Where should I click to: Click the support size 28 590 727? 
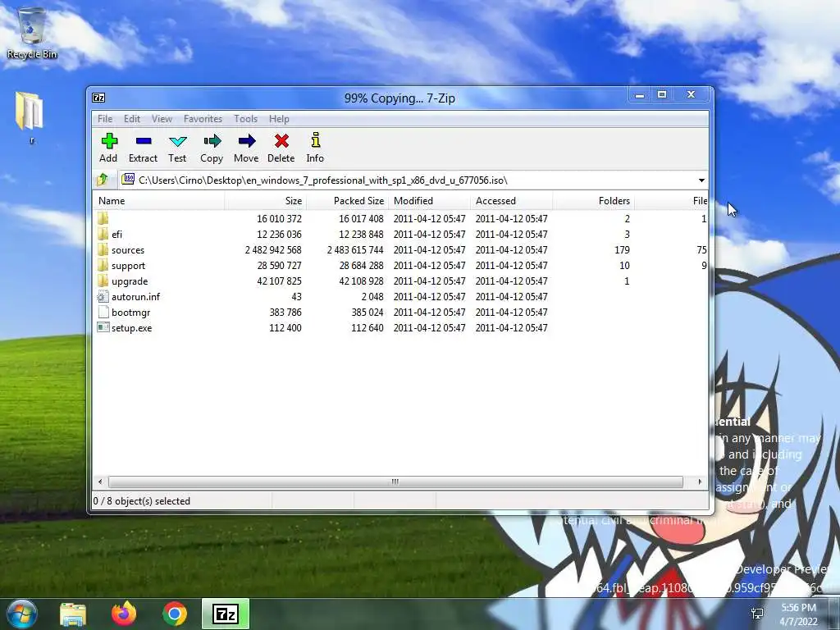(279, 265)
